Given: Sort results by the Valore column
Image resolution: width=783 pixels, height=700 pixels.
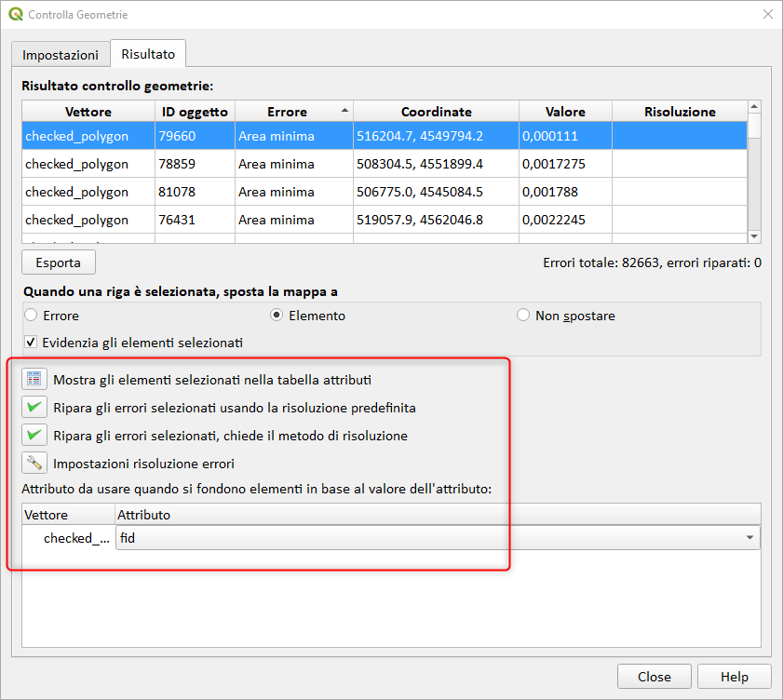Looking at the screenshot, I should (x=564, y=112).
